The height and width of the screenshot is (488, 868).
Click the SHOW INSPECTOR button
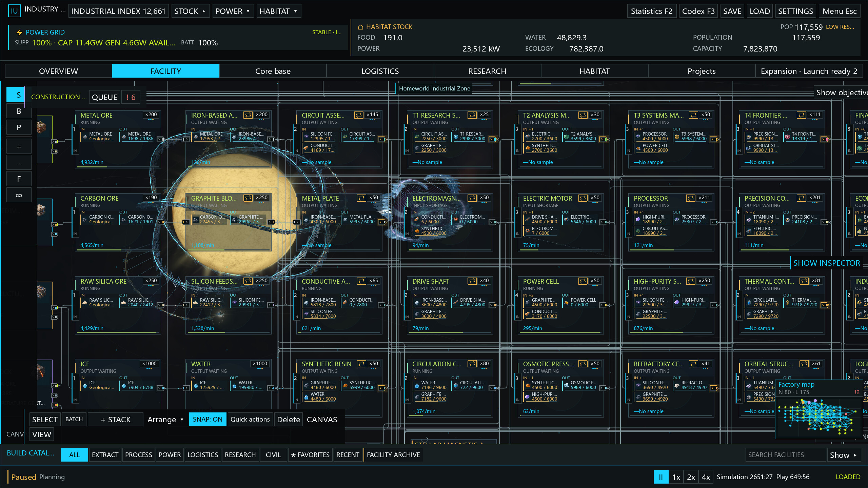827,263
